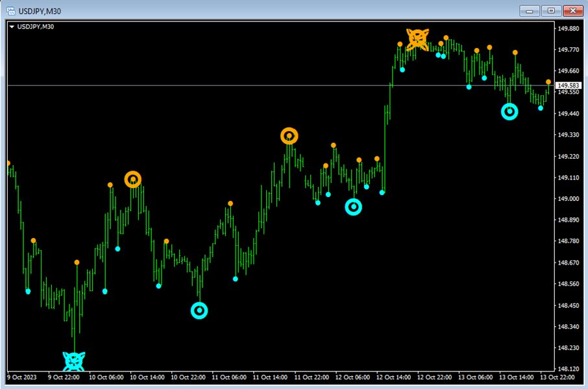Viewport: 588px width, 389px height.
Task: Click the 148.560 price axis label
Action: click(x=569, y=284)
